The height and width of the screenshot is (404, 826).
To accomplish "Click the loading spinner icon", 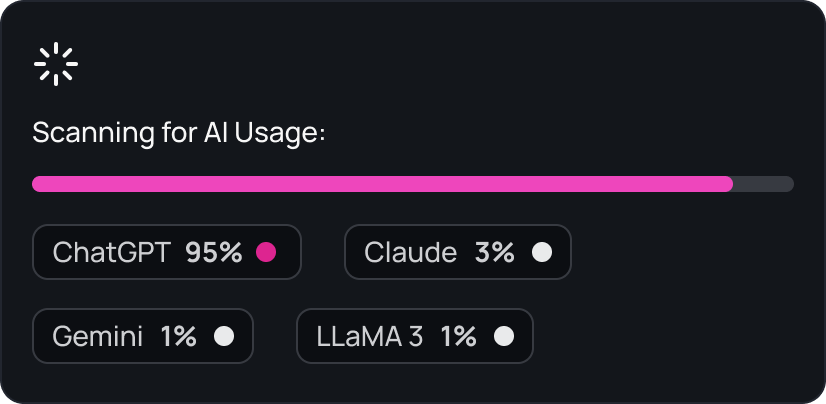I will point(55,64).
